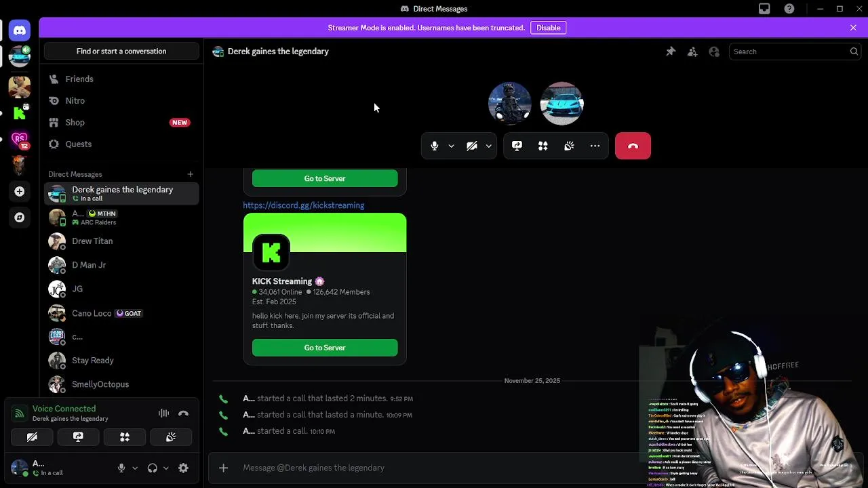Image resolution: width=868 pixels, height=488 pixels.
Task: Click Go to Server under KICK Streaming
Action: pyautogui.click(x=325, y=348)
